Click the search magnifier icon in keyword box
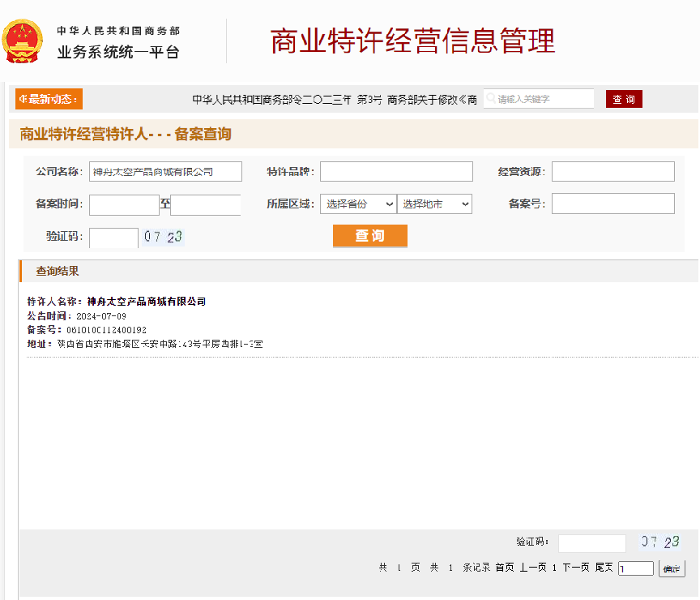700x600 pixels. (x=491, y=98)
